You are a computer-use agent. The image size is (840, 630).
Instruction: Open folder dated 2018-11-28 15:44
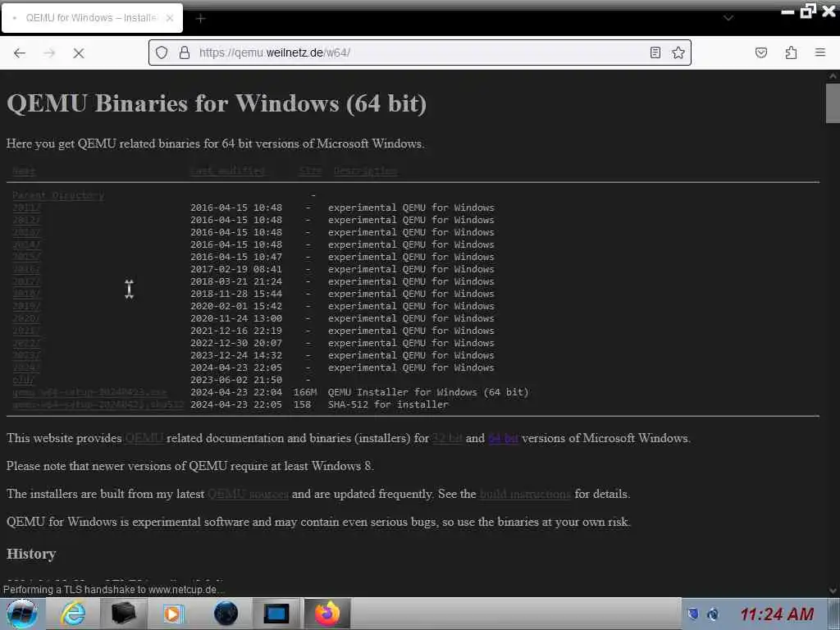tap(26, 294)
